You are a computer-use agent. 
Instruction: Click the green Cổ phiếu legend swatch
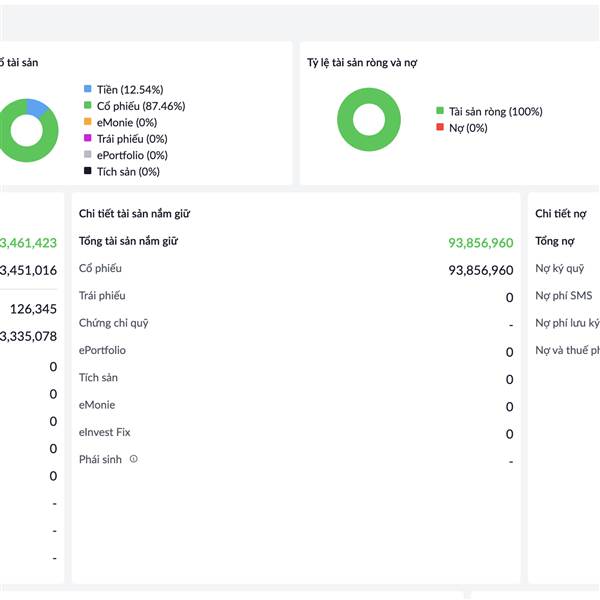88,106
